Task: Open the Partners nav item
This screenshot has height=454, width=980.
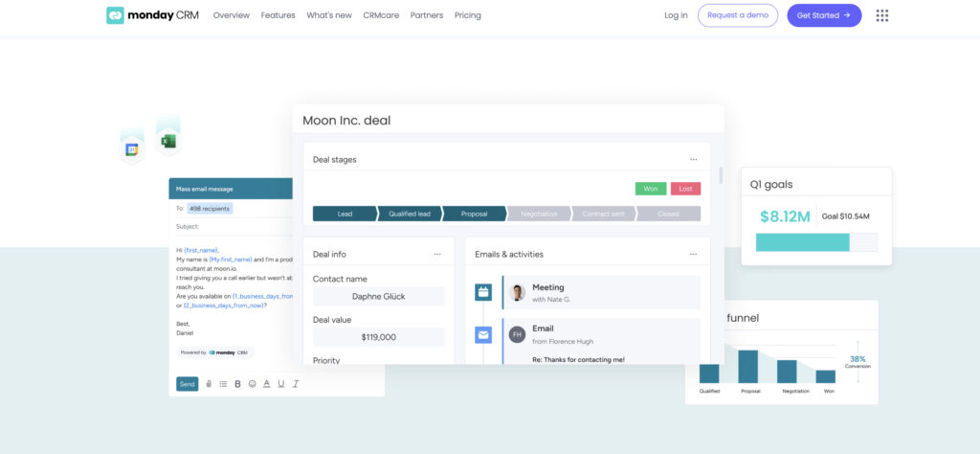Action: (x=427, y=15)
